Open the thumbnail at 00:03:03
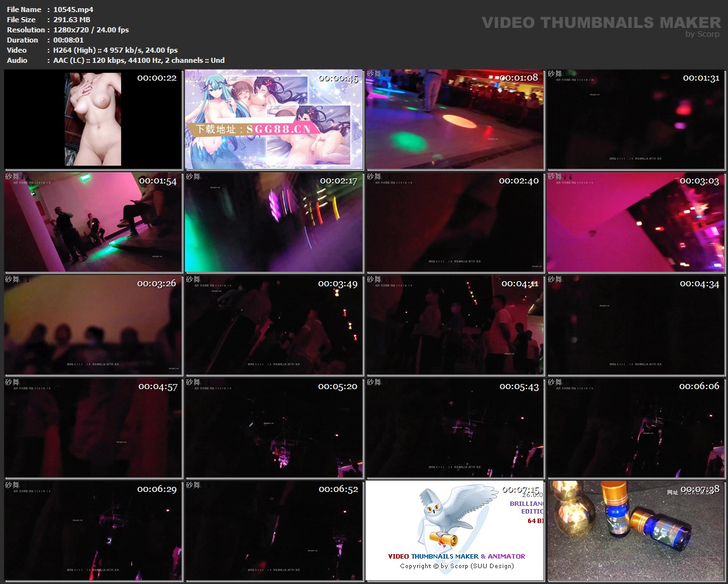 point(636,222)
